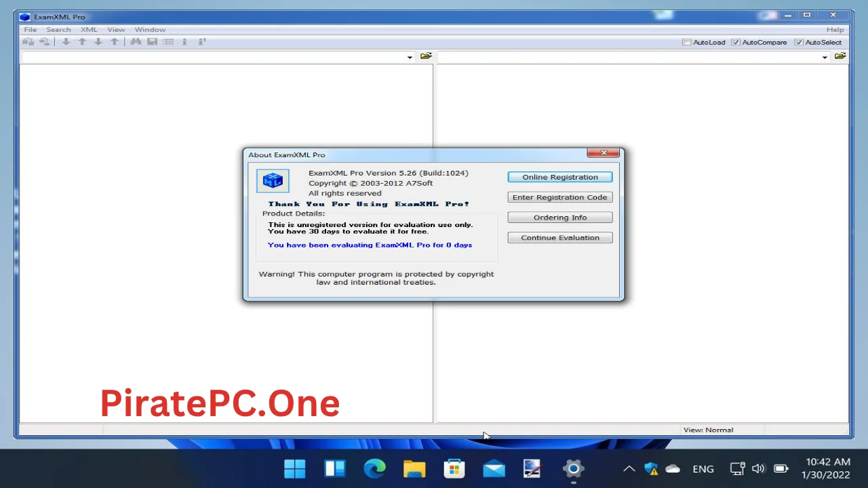This screenshot has width=868, height=488.
Task: Expand the left pane file path dropdown
Action: tap(410, 57)
